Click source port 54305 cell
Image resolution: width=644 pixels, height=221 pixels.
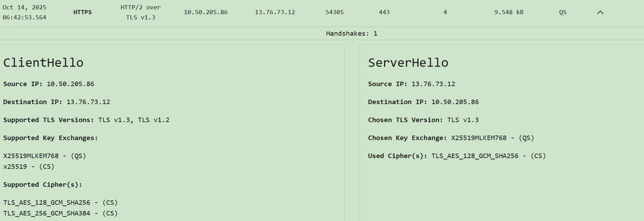click(334, 12)
